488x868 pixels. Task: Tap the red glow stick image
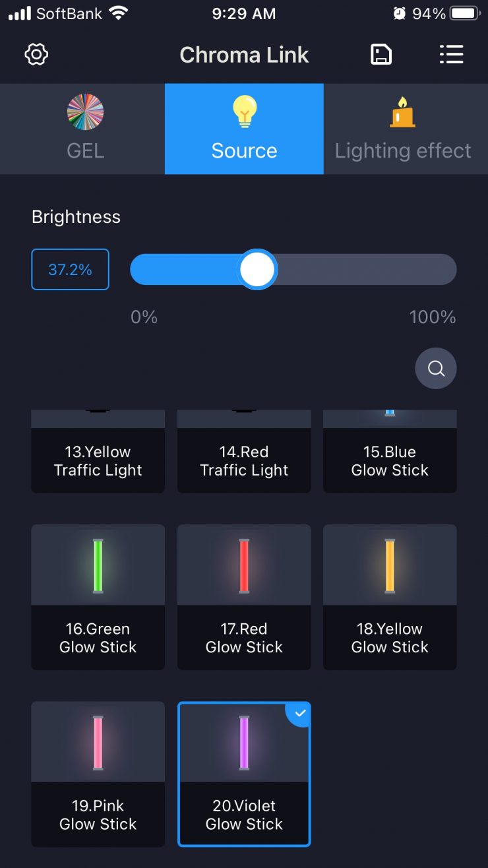coord(244,565)
